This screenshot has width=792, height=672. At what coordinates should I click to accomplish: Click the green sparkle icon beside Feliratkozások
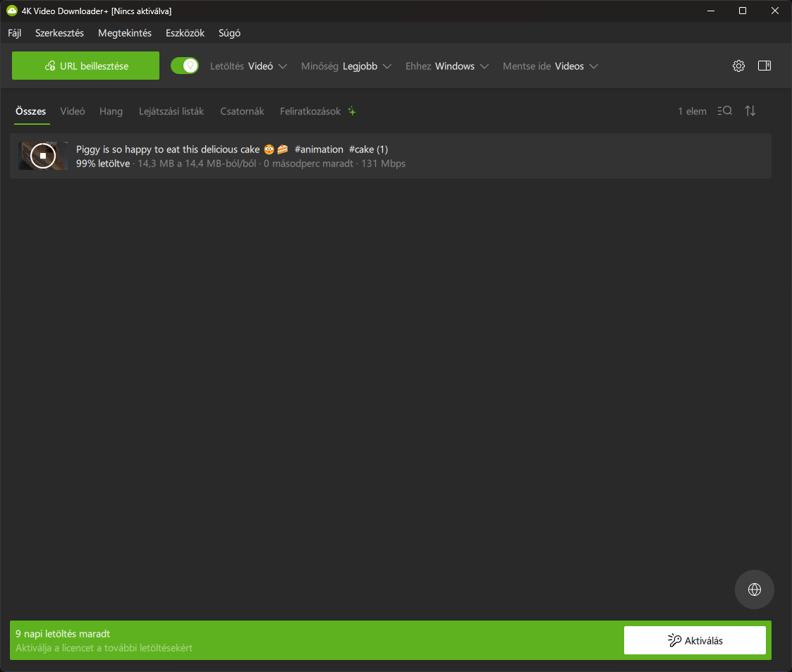[352, 111]
